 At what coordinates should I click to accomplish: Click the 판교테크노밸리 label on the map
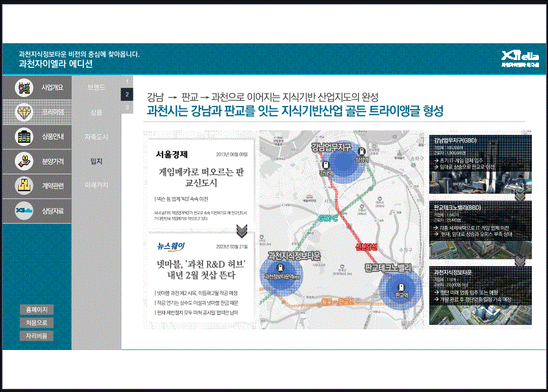tap(388, 268)
